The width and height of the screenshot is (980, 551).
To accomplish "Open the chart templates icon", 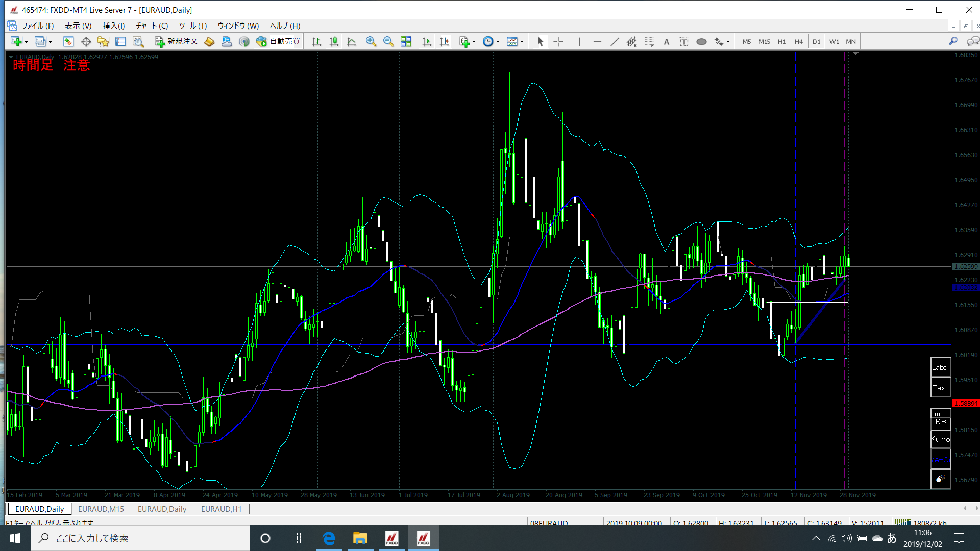I will [512, 42].
